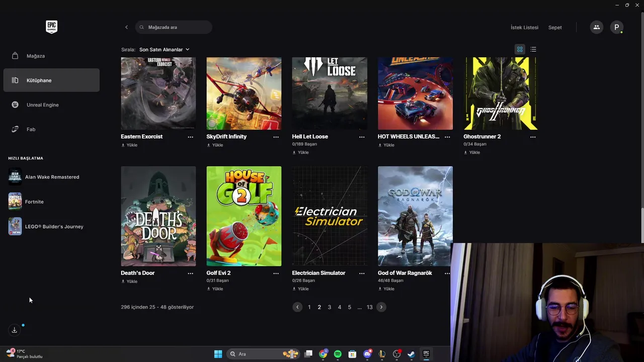Focus the Mağazada ara search field
The height and width of the screenshot is (362, 644).
(174, 27)
